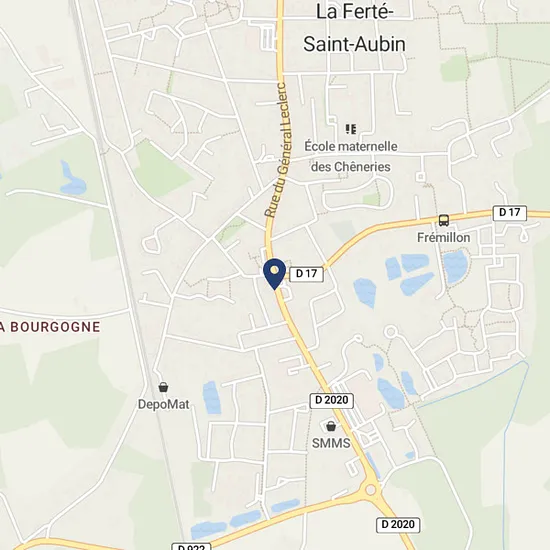This screenshot has width=550, height=550.
Task: Click the blue pond west of Frémillon
Action: [x=365, y=293]
